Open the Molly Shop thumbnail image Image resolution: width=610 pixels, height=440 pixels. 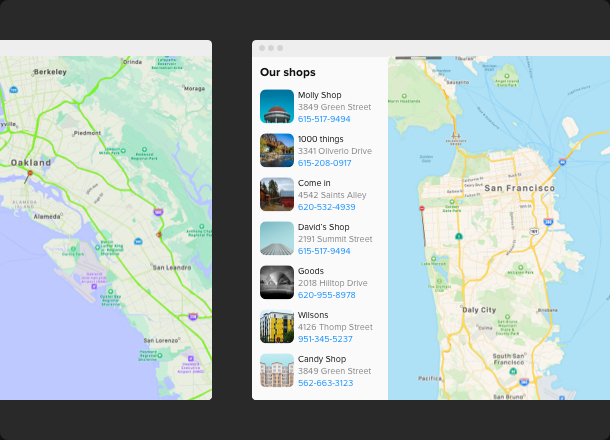pos(277,106)
